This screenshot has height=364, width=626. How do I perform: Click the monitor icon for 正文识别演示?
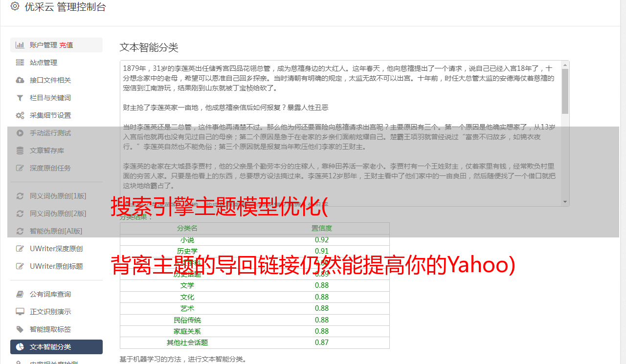click(x=20, y=312)
